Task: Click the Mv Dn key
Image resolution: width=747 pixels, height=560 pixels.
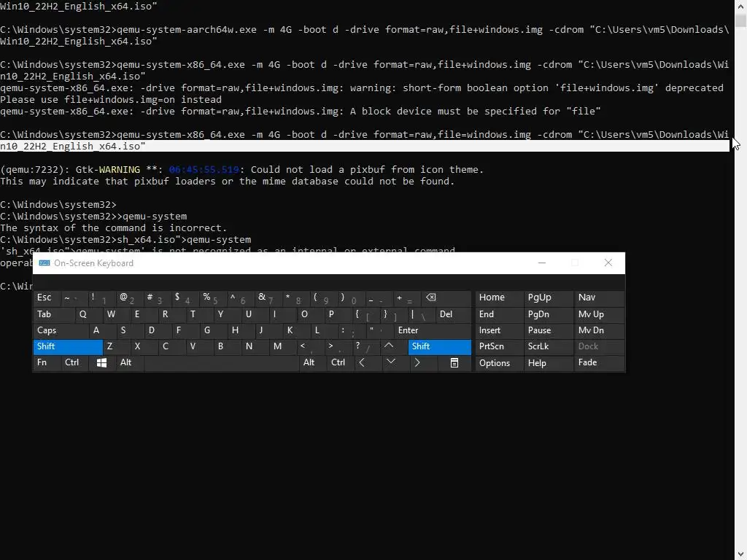Action: (599, 330)
